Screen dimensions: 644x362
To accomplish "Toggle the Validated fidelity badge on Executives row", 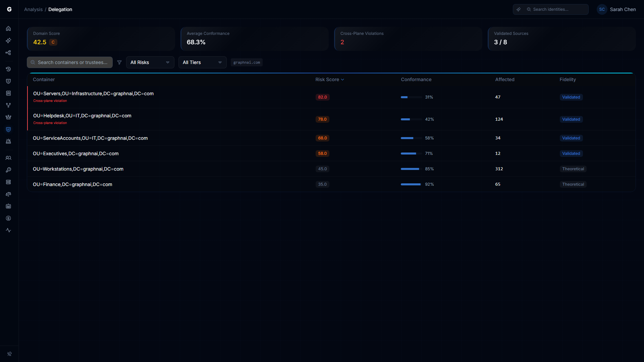I will point(571,153).
